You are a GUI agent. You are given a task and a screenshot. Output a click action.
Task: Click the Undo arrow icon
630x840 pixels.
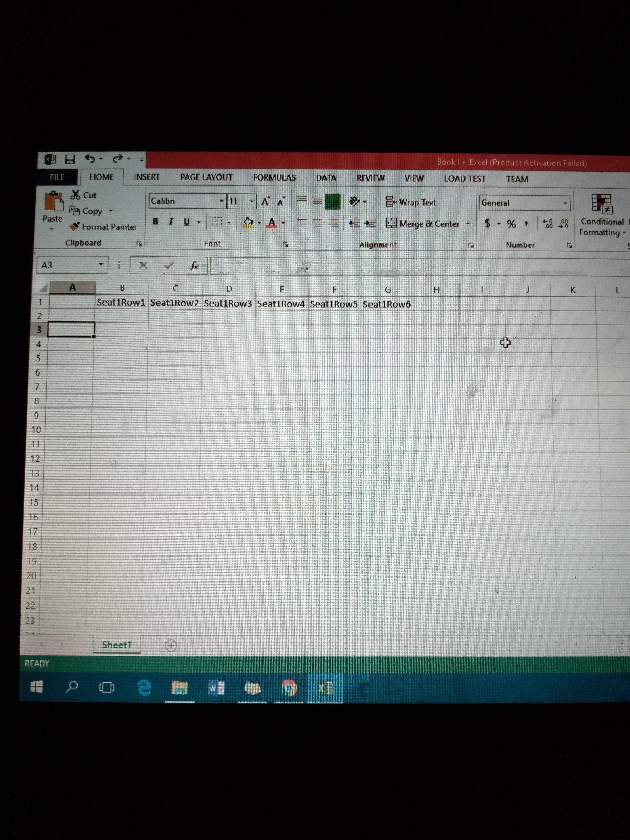(x=90, y=158)
